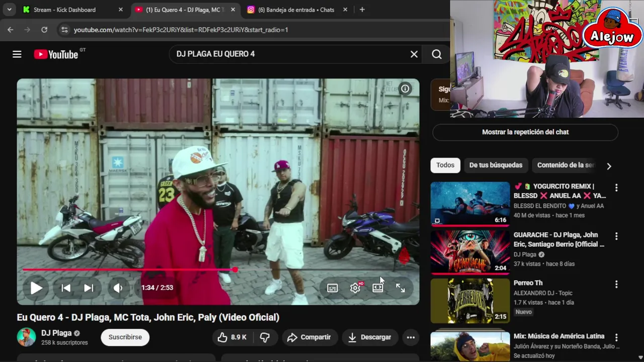Click the browser back arrow
644x362 pixels.
11,30
